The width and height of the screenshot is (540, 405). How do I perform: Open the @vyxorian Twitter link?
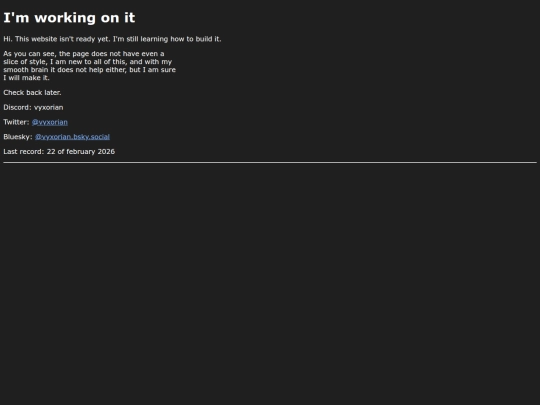pyautogui.click(x=50, y=122)
